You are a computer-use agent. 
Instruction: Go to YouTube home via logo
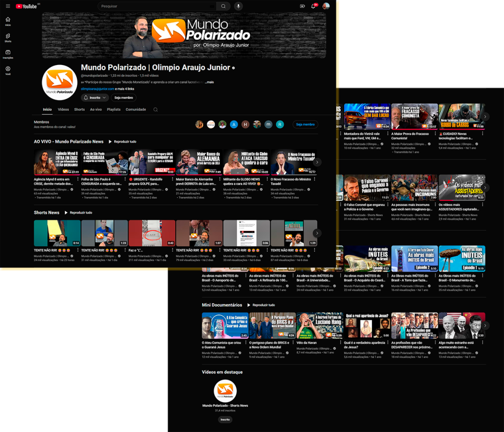(x=26, y=6)
